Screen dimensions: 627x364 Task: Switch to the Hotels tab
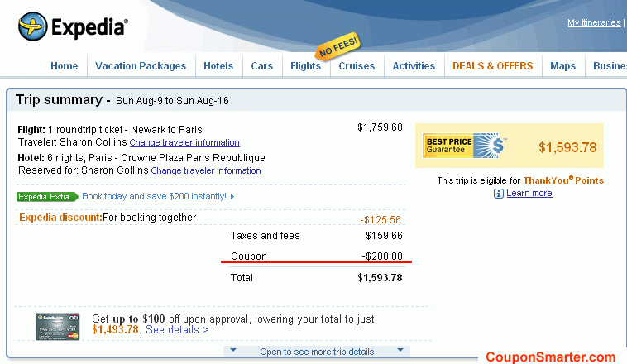tap(218, 66)
